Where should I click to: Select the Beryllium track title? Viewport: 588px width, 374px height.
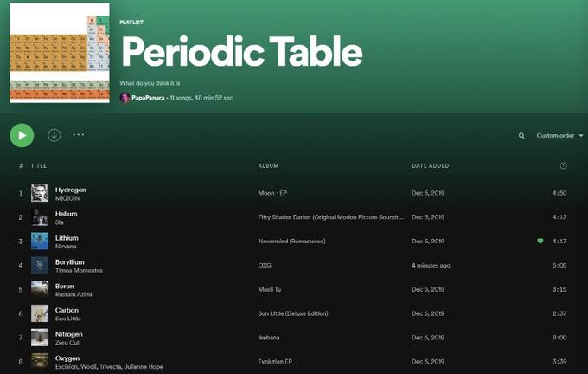click(x=70, y=261)
